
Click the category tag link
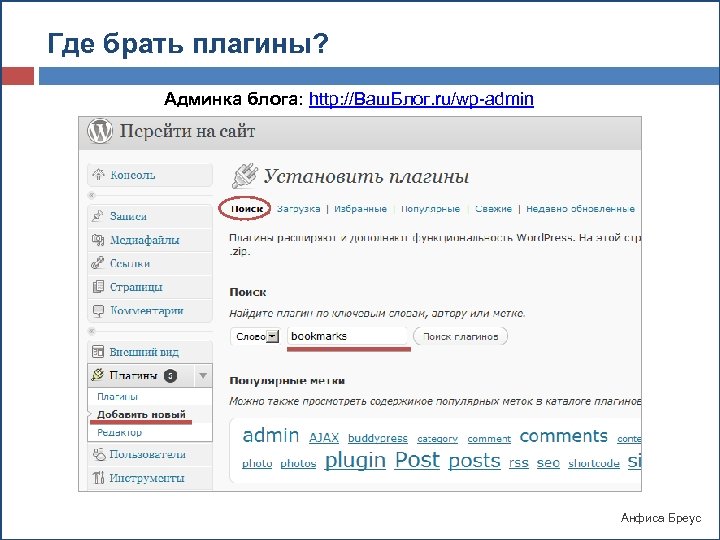click(438, 439)
